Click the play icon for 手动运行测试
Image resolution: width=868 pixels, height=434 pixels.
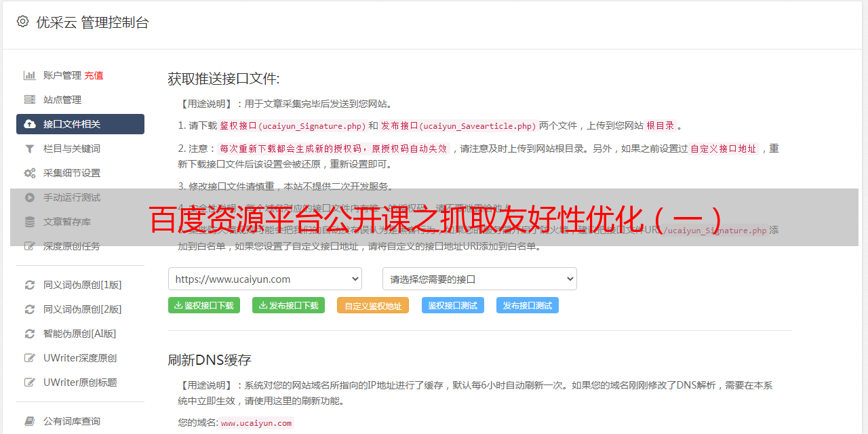[x=30, y=197]
